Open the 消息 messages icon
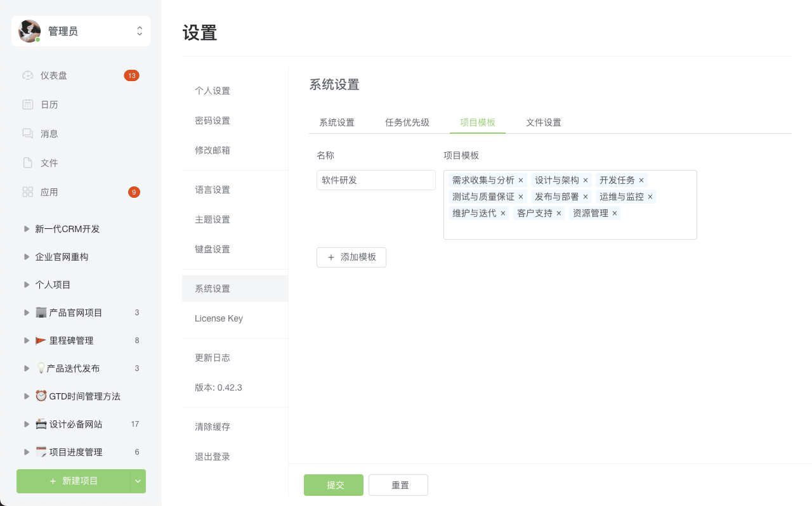 click(x=27, y=133)
